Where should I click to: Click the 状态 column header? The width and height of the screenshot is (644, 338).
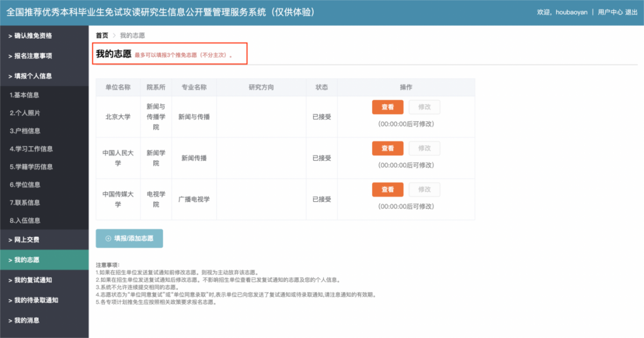click(x=321, y=87)
